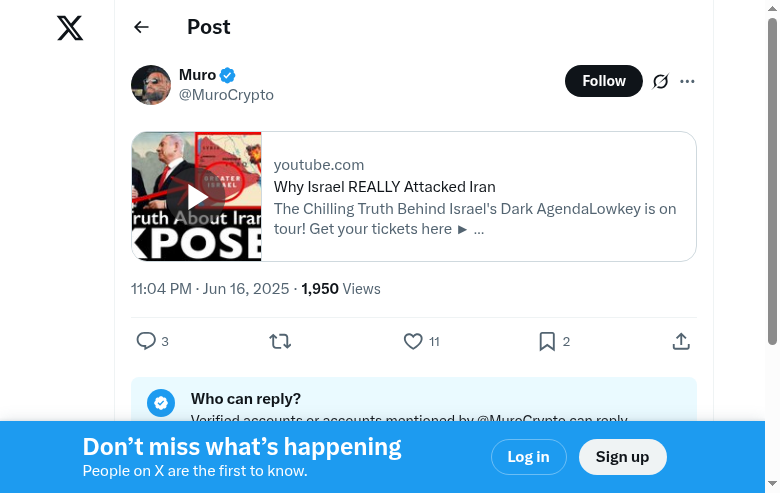Click the 'Who can reply?' checkmark icon
The image size is (780, 493).
(x=161, y=403)
